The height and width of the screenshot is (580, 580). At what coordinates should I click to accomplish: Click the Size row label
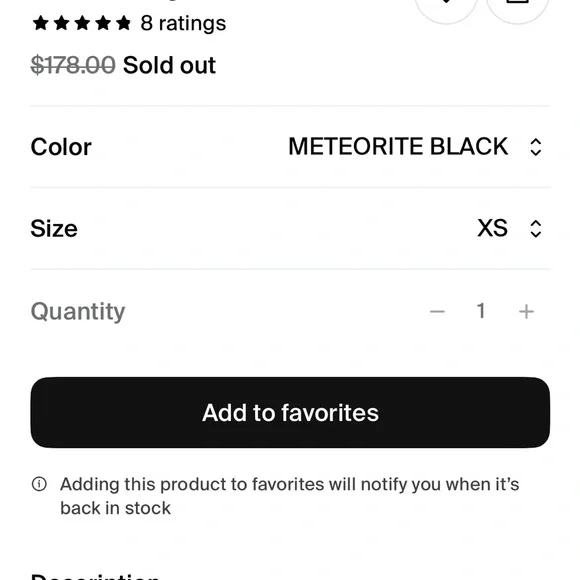54,229
